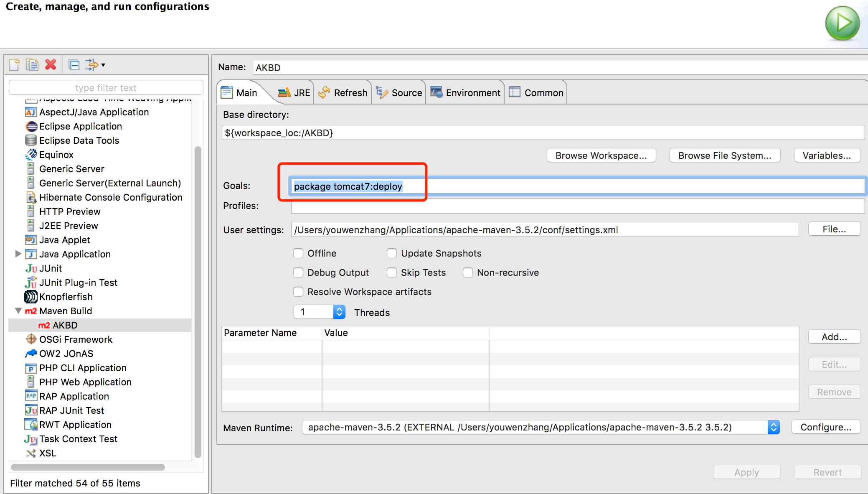Toggle Resolve Workspace artifacts checkbox
This screenshot has height=494, width=868.
298,292
